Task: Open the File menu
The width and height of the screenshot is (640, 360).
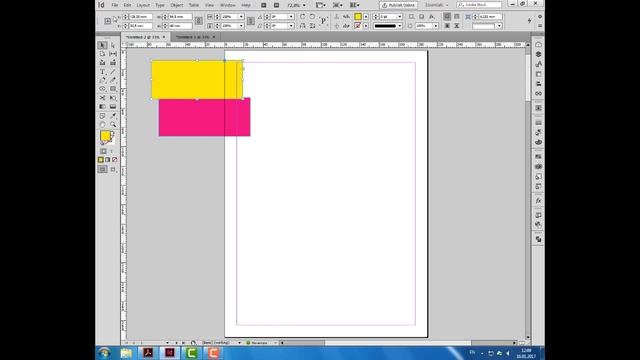Action: [x=115, y=5]
